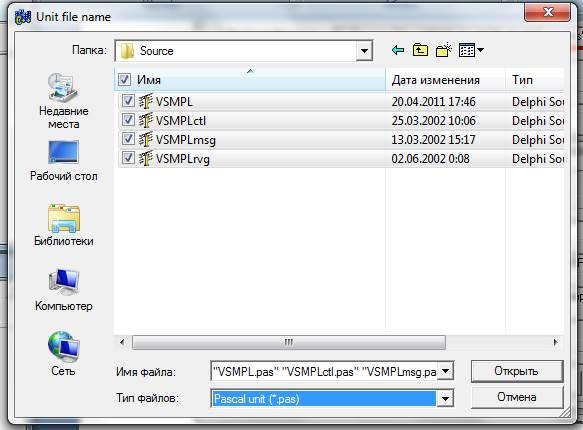The image size is (583, 430).
Task: Open the view menu icon
Action: (467, 50)
